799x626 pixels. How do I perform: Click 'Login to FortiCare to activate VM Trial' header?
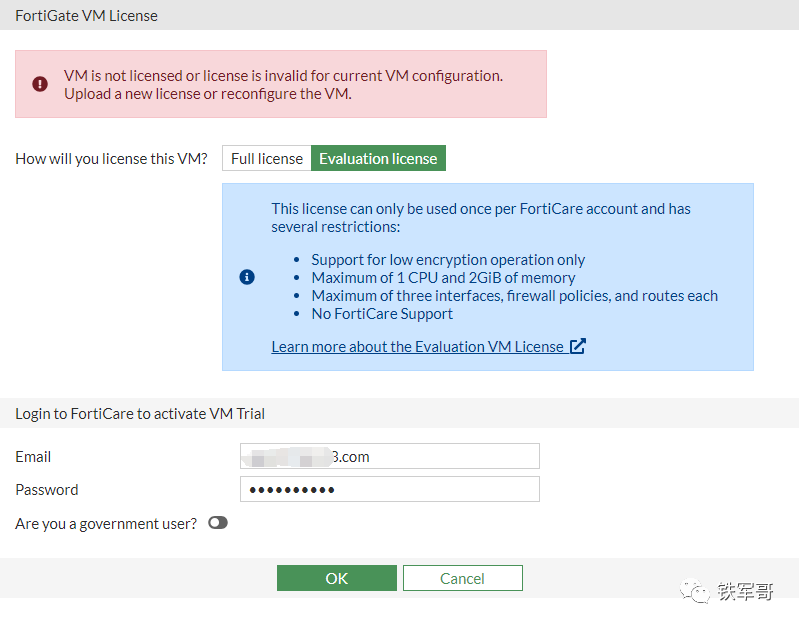pos(140,413)
